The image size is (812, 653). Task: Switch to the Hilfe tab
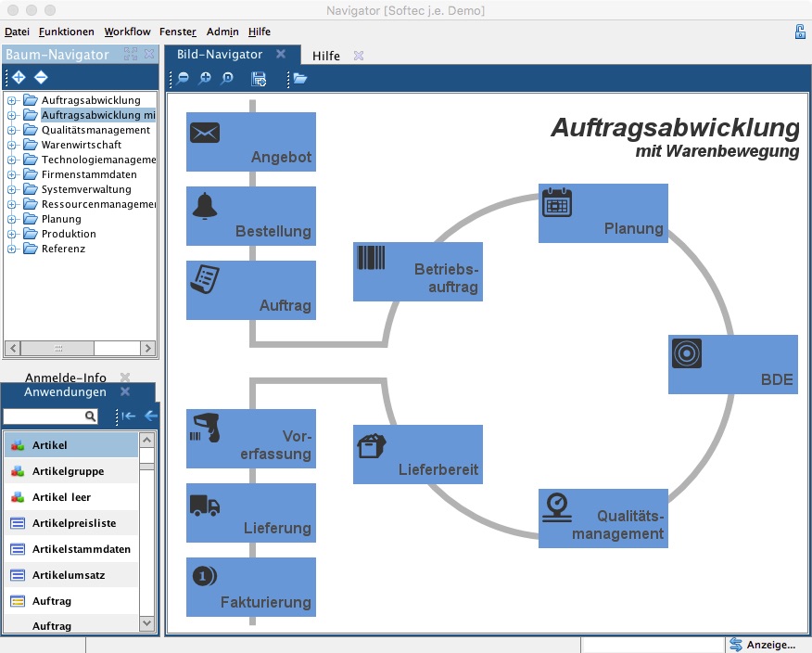[x=326, y=56]
